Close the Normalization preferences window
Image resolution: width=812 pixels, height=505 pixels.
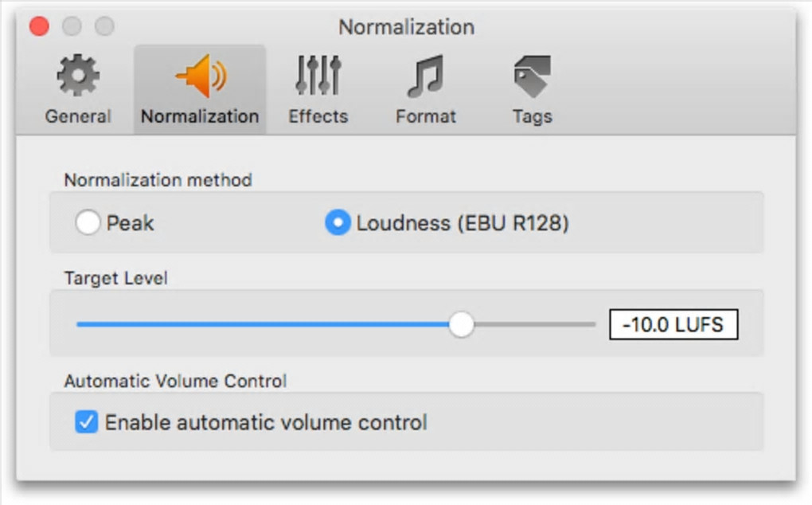click(39, 27)
